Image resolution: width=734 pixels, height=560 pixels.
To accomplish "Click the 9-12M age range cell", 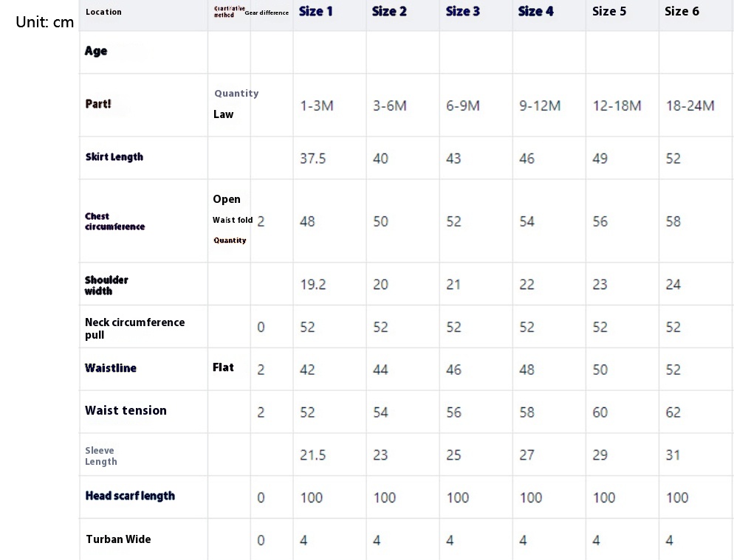I will [x=540, y=106].
